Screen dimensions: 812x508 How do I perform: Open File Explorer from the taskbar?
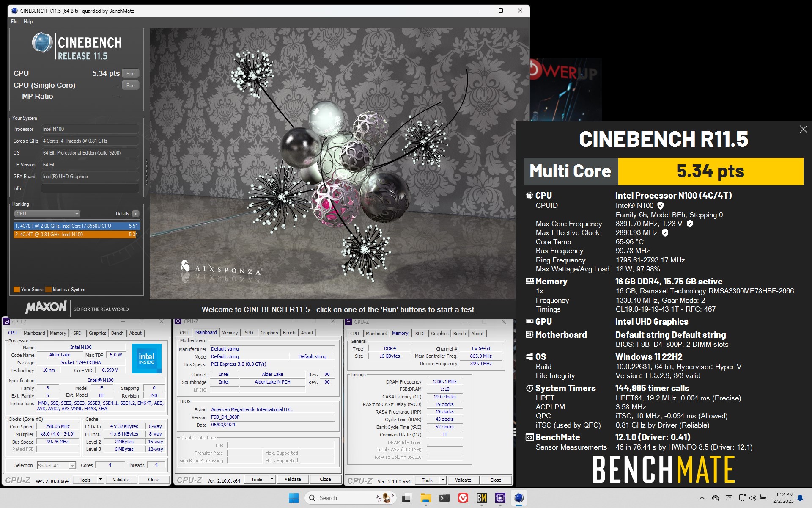tap(425, 498)
